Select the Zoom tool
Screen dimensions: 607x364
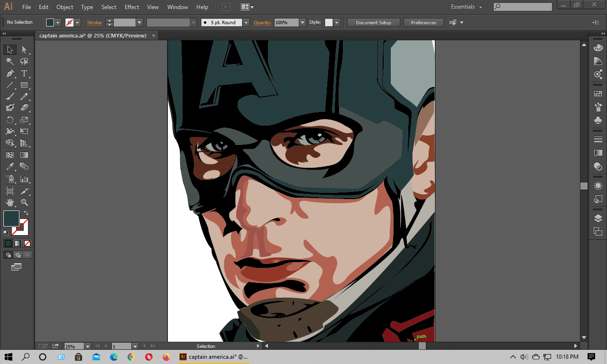(24, 202)
